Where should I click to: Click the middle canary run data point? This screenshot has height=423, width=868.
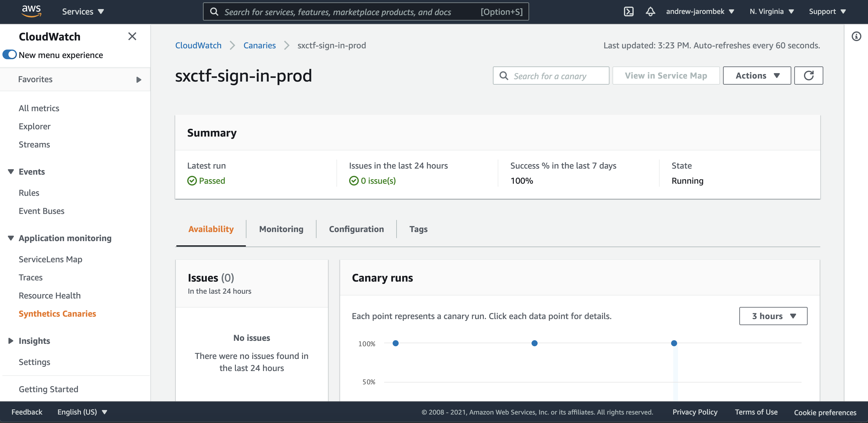click(534, 343)
